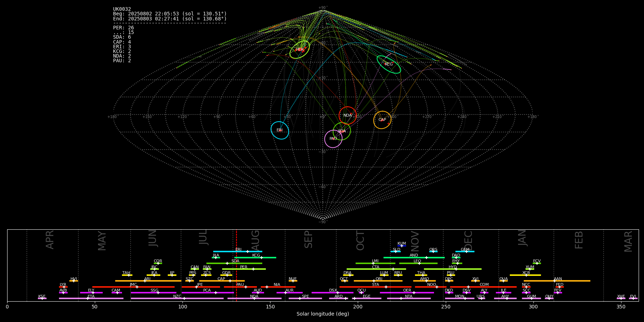Click the AUG month label
Screen dimensions: 644x322
click(x=255, y=240)
